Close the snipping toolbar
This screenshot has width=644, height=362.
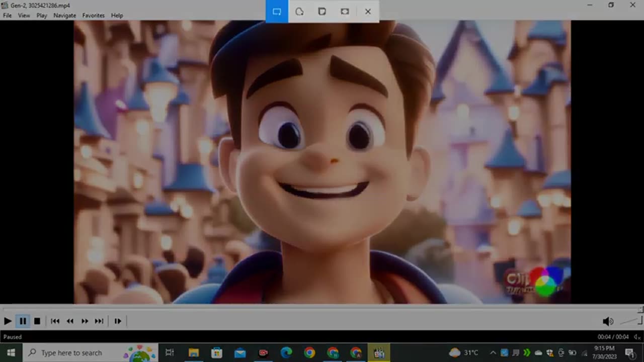(x=368, y=12)
